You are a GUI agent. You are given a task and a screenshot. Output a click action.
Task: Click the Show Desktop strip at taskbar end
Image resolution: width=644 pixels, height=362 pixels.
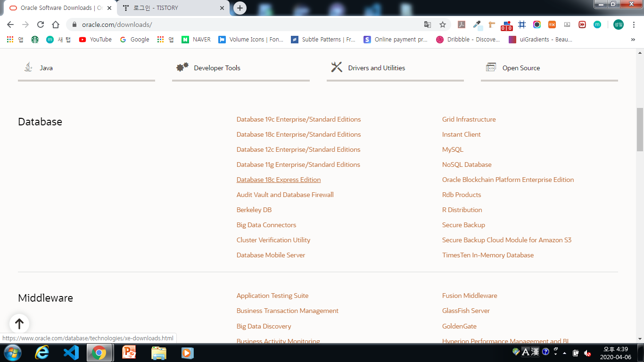tap(641, 353)
